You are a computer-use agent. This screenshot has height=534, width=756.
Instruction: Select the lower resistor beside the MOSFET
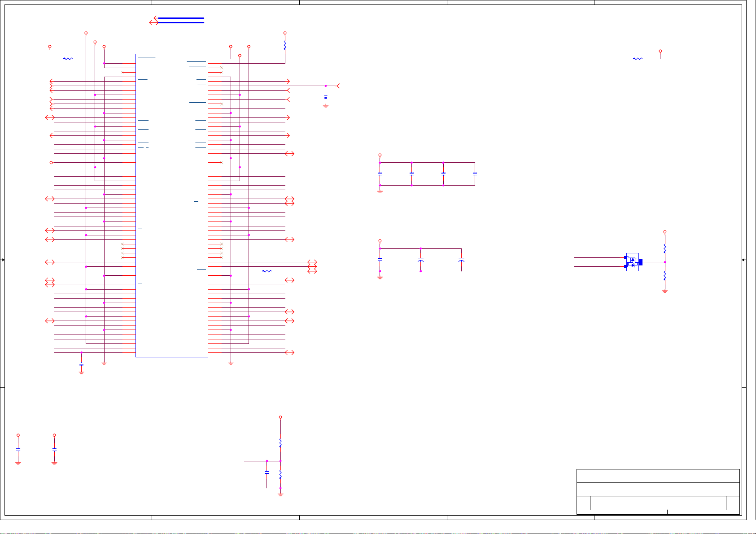[x=665, y=276]
